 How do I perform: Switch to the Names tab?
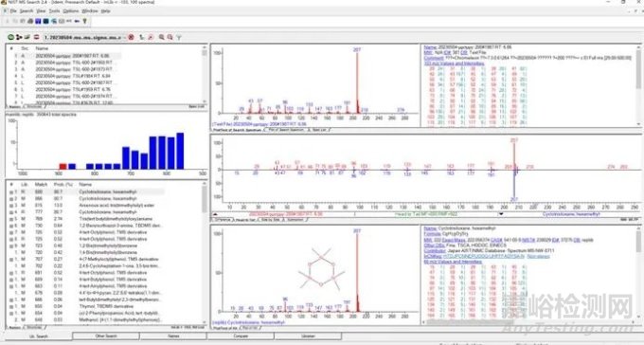173,336
